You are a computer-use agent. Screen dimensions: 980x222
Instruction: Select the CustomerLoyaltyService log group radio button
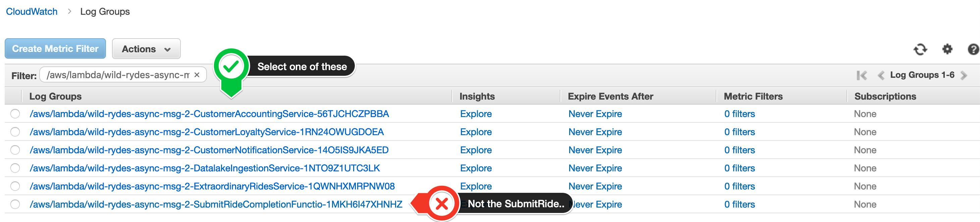point(15,132)
